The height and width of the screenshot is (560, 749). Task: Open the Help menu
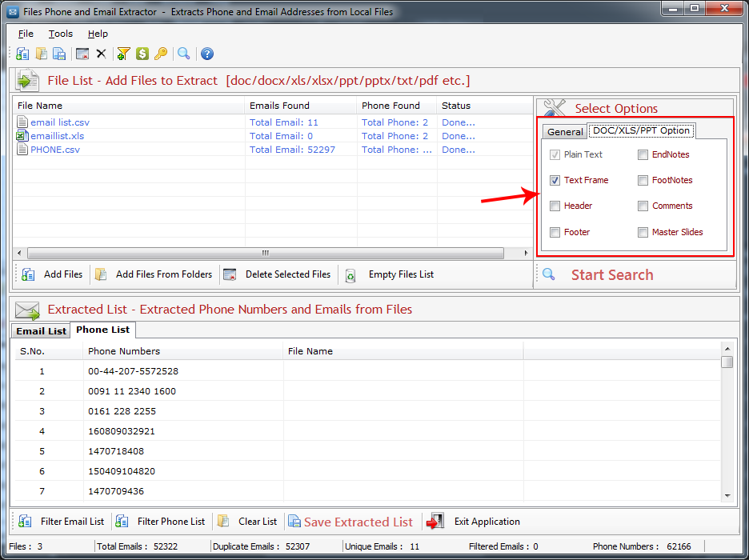coord(98,34)
